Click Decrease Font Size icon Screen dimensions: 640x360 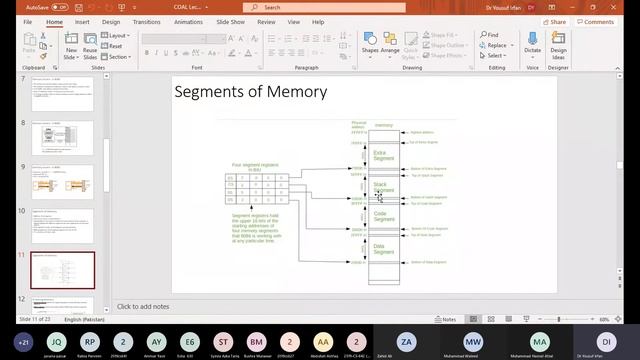[241, 38]
